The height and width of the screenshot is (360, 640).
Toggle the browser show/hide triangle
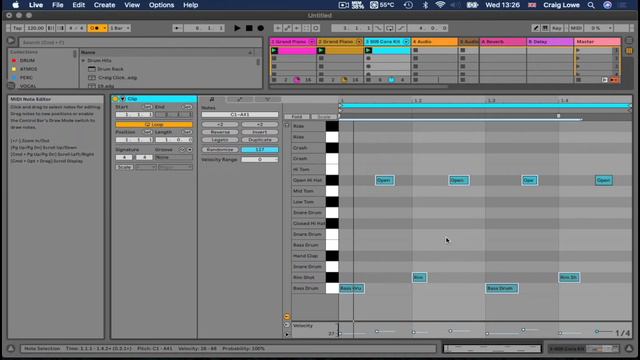11,41
